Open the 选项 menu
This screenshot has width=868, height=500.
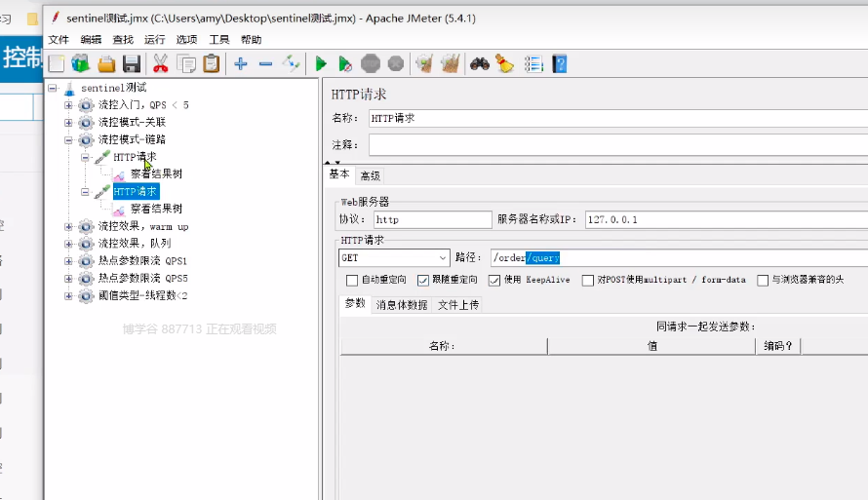186,40
